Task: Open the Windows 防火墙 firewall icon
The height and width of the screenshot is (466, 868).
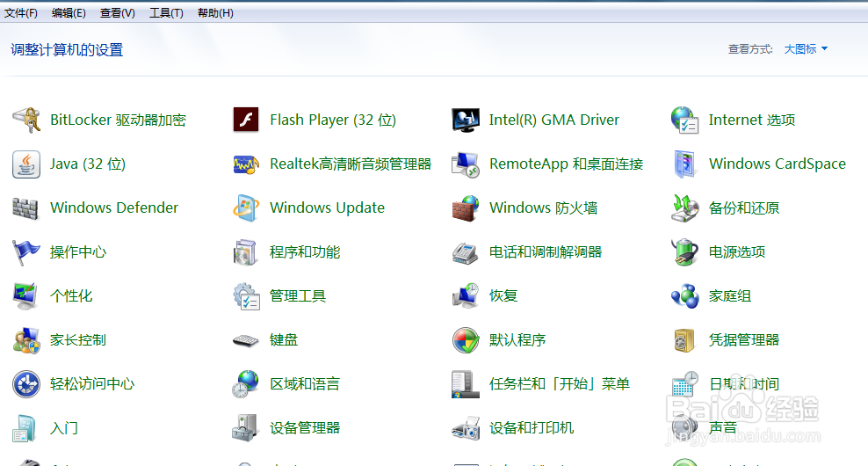Action: (x=466, y=208)
